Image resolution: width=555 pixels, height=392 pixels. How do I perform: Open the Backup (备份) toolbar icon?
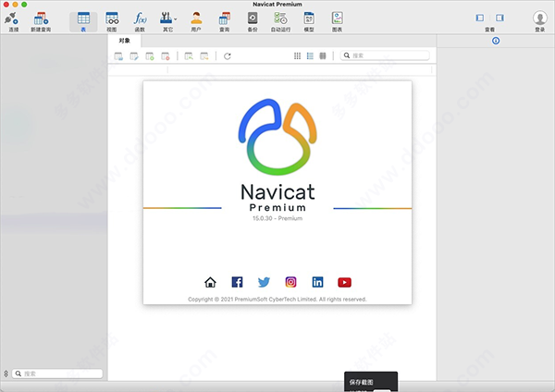tap(253, 18)
